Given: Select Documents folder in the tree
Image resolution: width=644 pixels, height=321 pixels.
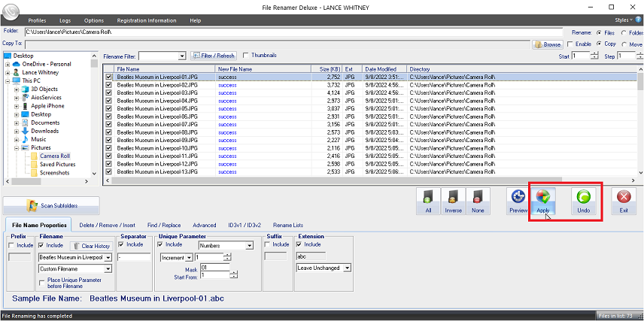Looking at the screenshot, I should (x=45, y=123).
